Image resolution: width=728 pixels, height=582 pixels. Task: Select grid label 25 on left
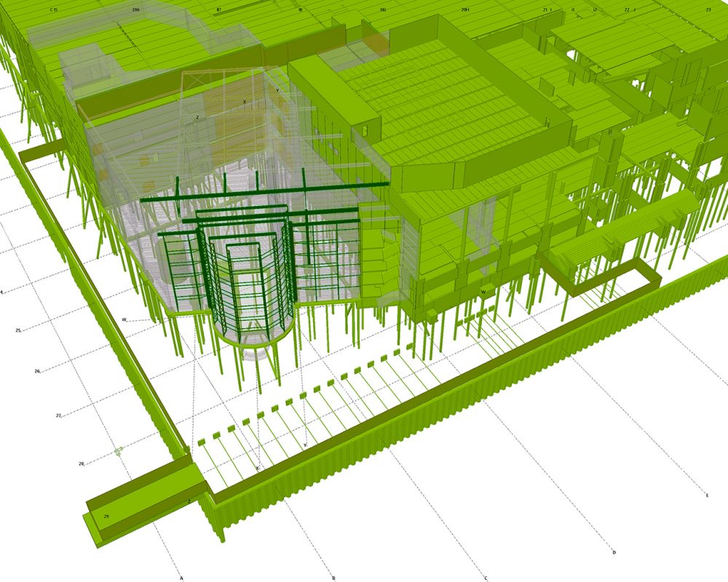pyautogui.click(x=18, y=330)
